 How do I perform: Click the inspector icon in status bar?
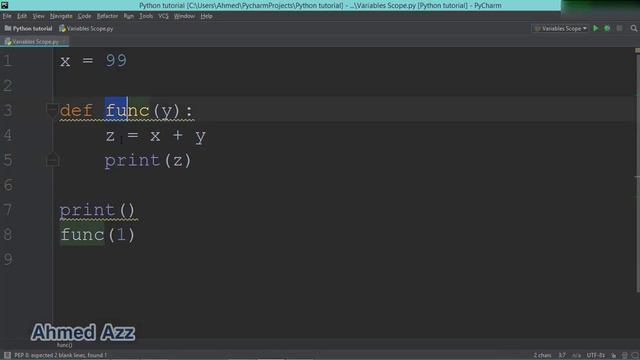(624, 356)
